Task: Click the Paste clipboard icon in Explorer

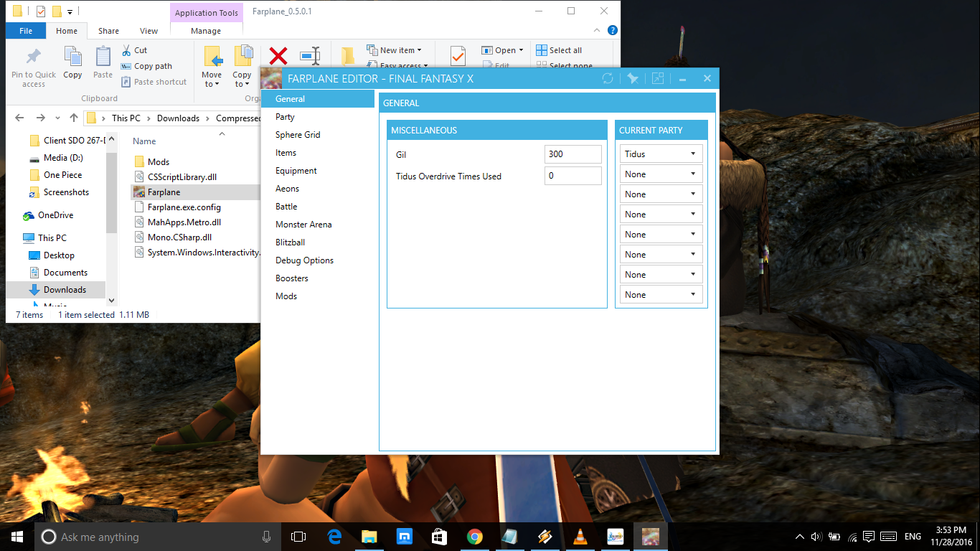Action: pyautogui.click(x=103, y=56)
